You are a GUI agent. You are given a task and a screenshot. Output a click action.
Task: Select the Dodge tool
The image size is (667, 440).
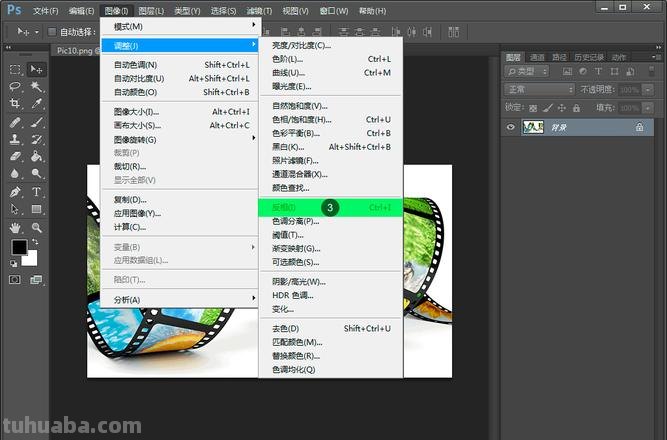coord(37,174)
